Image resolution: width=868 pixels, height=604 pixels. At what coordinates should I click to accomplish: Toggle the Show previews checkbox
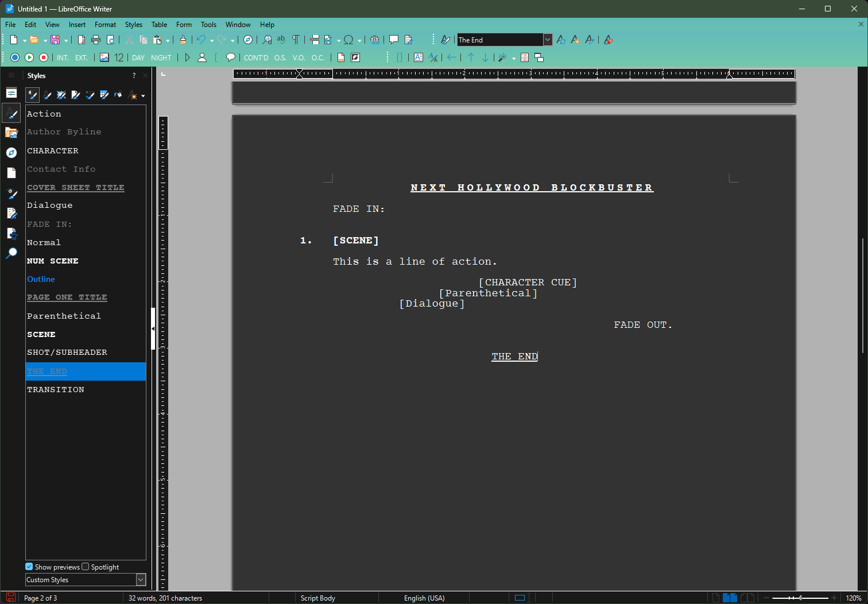pyautogui.click(x=29, y=567)
